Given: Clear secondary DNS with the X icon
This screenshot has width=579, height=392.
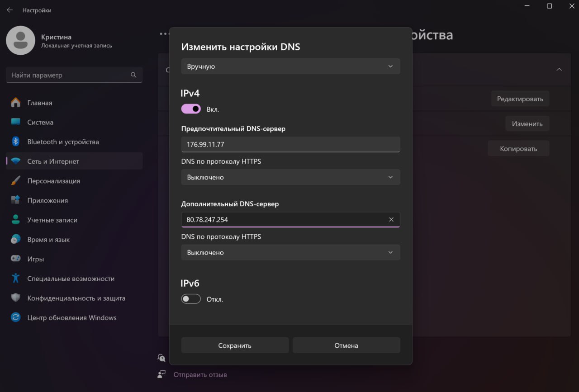Looking at the screenshot, I should (x=391, y=219).
